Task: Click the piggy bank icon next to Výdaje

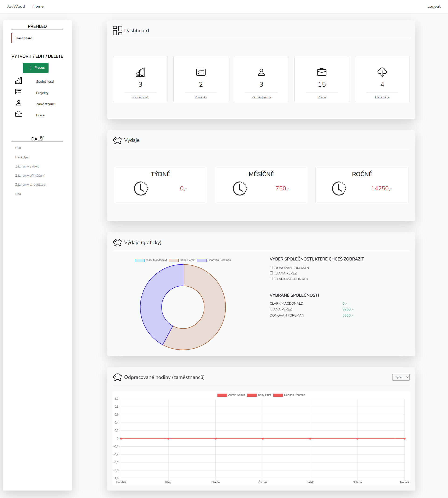Action: [x=117, y=140]
